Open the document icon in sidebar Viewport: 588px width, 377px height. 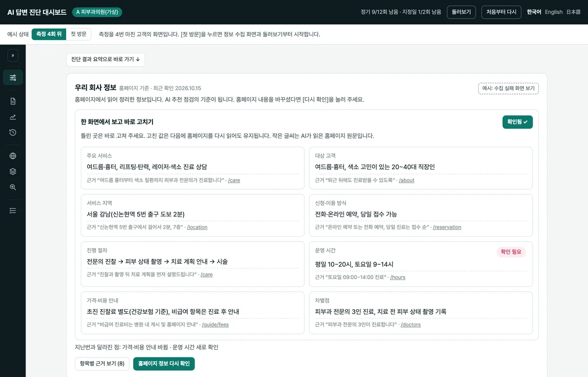tap(13, 101)
